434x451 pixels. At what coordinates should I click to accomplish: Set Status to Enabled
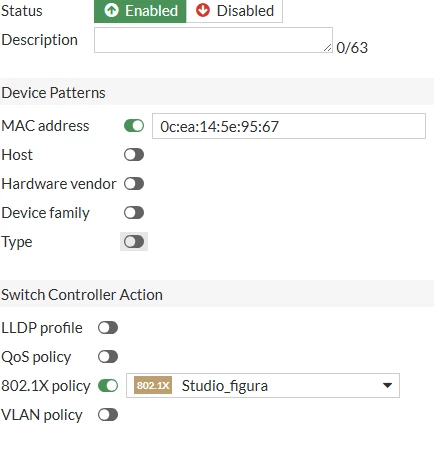point(140,11)
